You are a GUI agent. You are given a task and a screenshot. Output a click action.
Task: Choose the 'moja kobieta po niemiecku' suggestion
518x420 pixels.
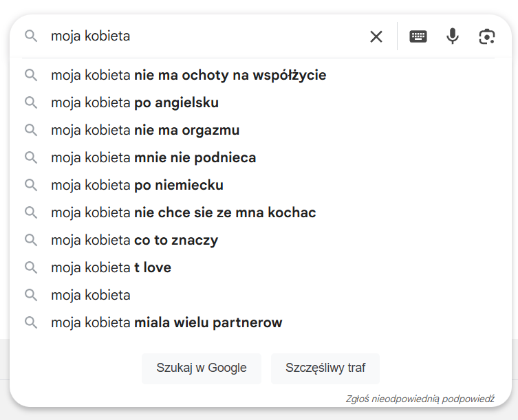click(x=137, y=185)
